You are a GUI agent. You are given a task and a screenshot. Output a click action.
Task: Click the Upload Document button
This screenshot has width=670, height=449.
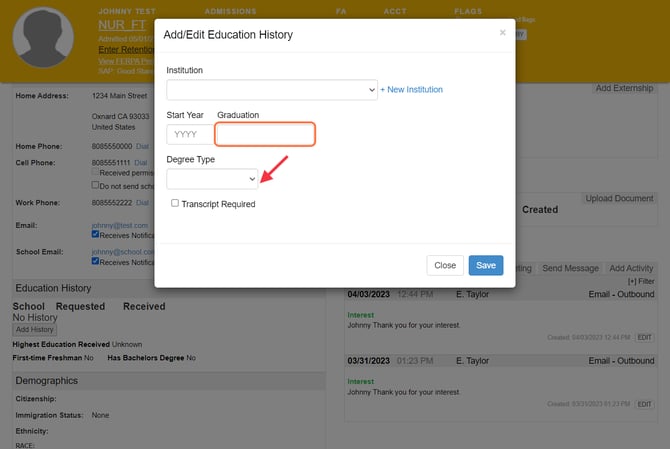point(619,199)
